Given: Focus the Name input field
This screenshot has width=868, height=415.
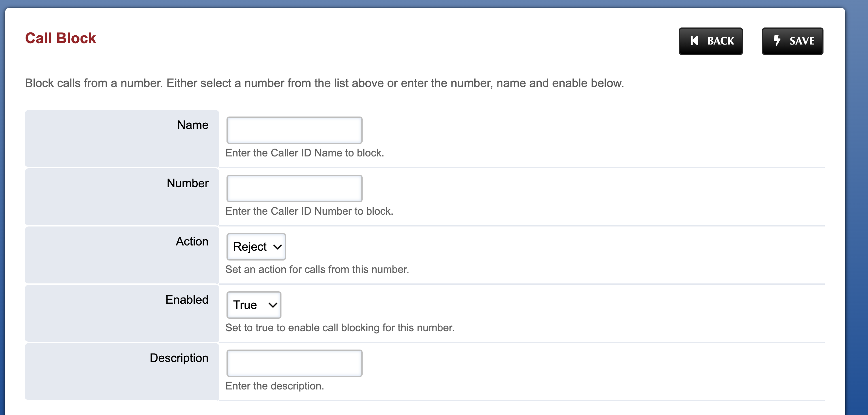Looking at the screenshot, I should tap(295, 130).
